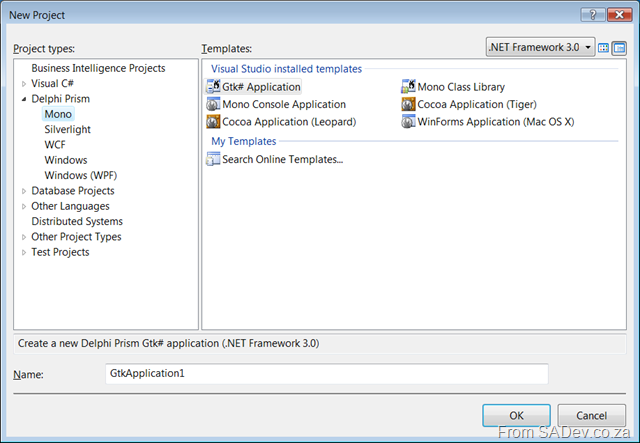Click the Search Online Templates icon
The image size is (640, 443).
click(x=213, y=159)
